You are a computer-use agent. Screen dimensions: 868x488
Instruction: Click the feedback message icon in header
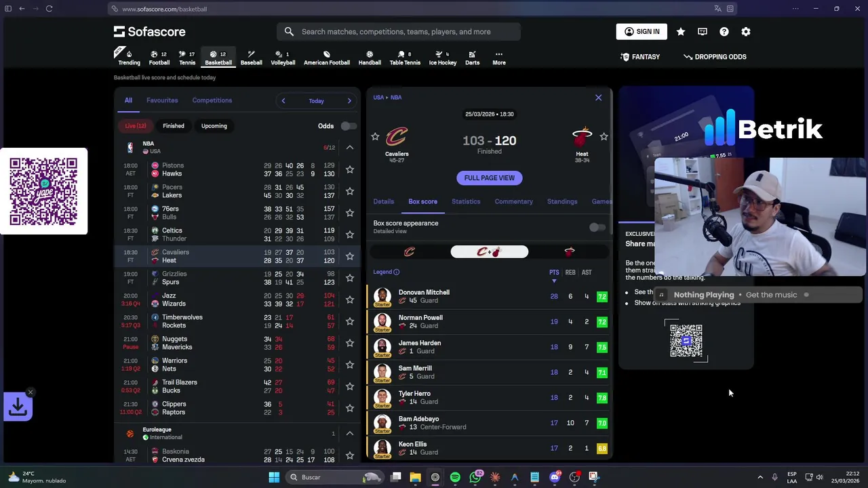coord(703,32)
